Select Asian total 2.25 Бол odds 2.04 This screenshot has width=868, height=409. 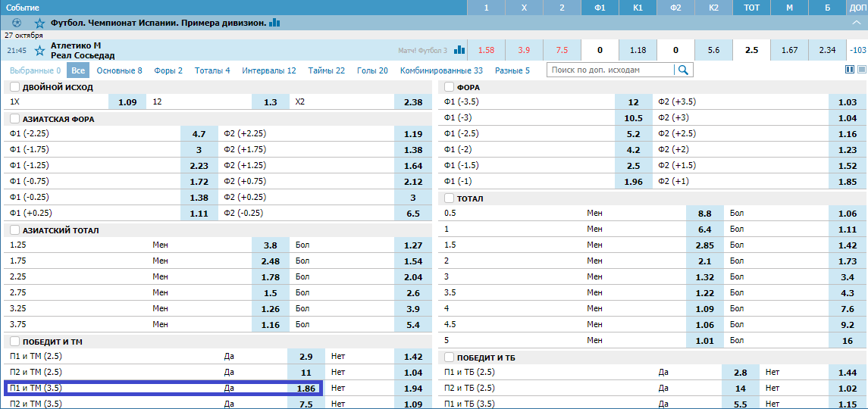413,277
